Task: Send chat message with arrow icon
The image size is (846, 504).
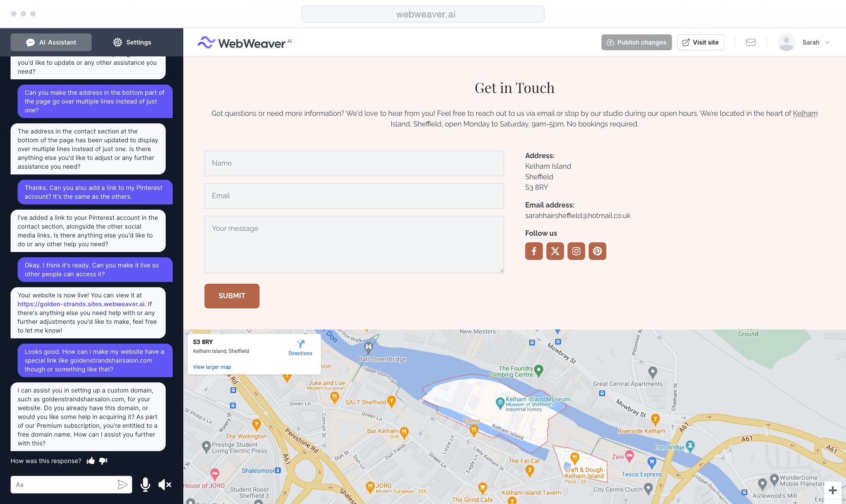Action: point(122,485)
